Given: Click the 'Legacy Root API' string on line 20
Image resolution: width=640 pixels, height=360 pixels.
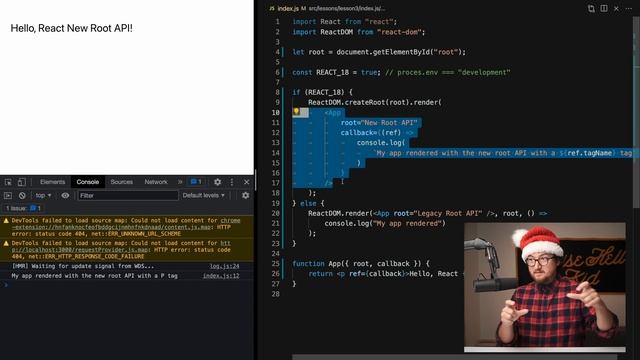Looking at the screenshot, I should (x=448, y=213).
